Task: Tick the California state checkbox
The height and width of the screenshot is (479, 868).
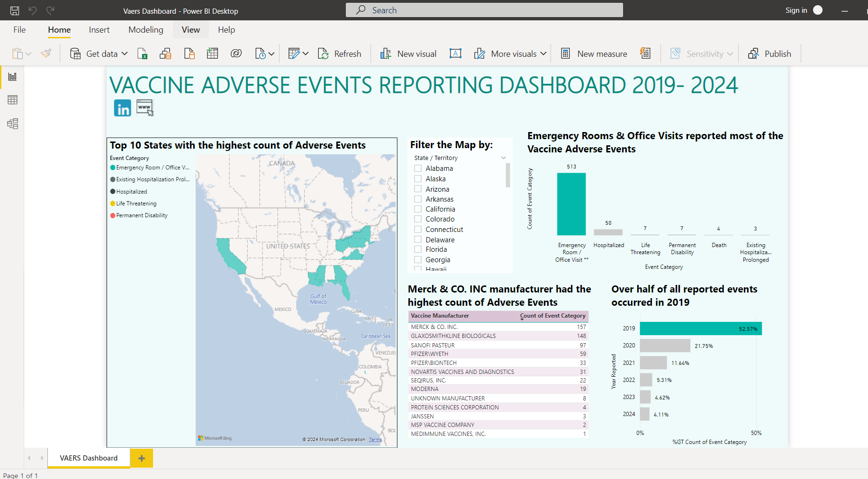Action: click(418, 209)
